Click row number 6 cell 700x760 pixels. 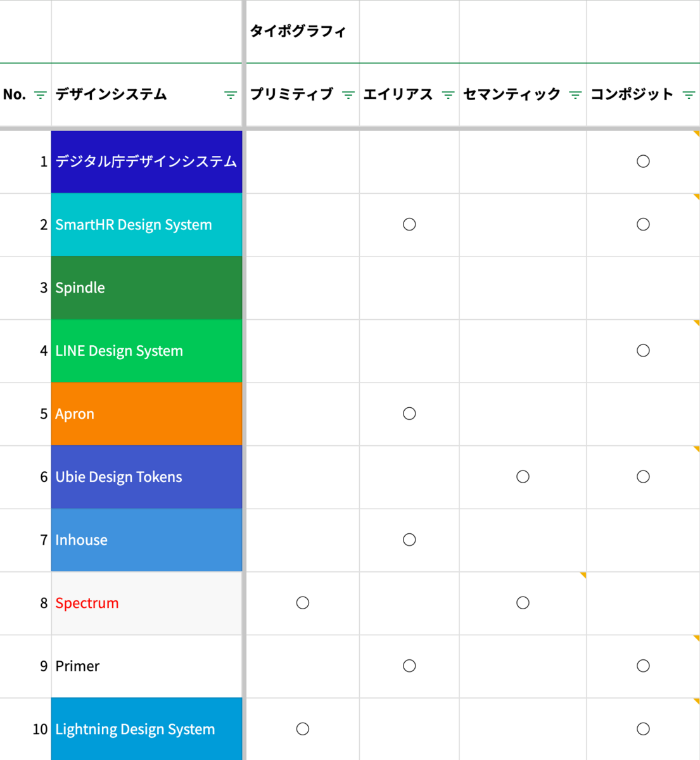25,477
